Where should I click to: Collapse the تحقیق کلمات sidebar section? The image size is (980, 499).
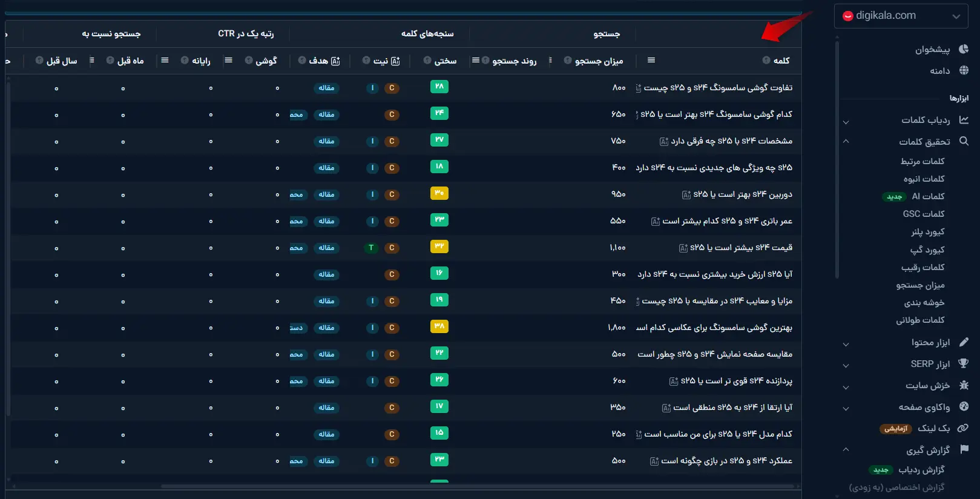tap(846, 142)
